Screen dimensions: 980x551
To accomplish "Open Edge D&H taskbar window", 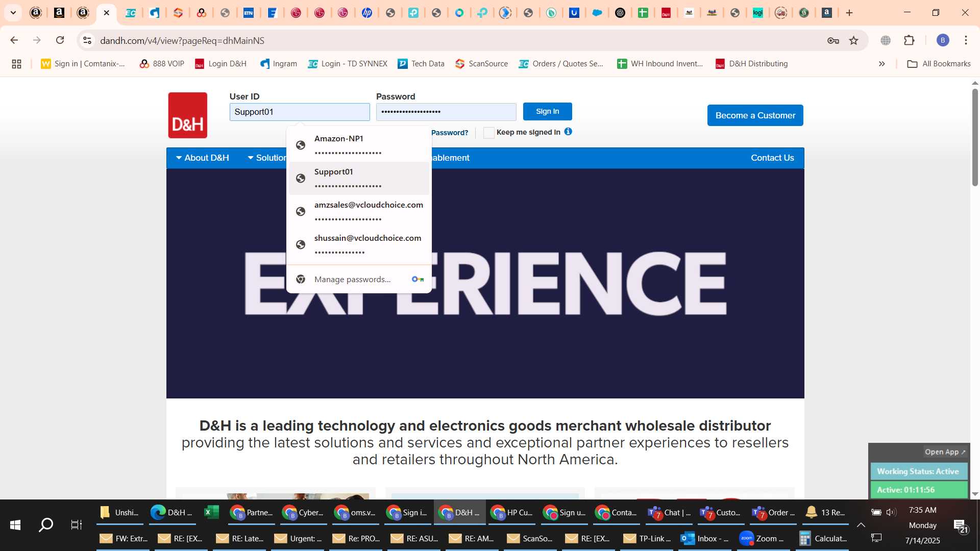I will click(x=172, y=512).
